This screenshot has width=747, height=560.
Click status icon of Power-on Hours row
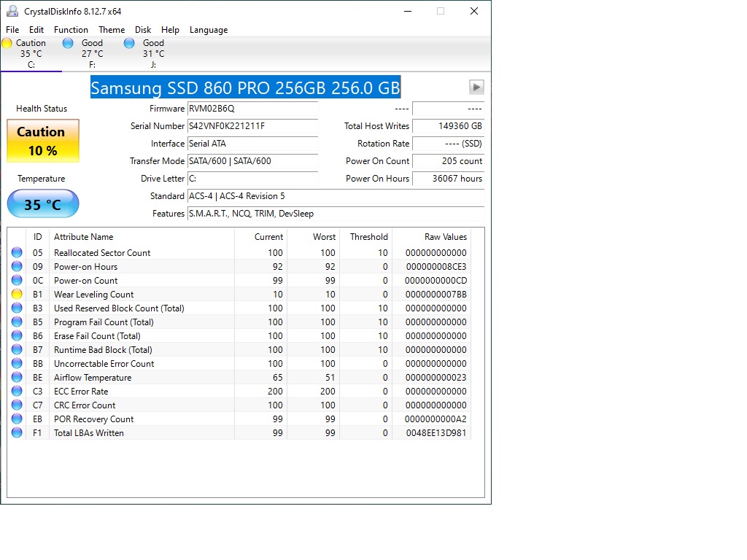point(17,266)
